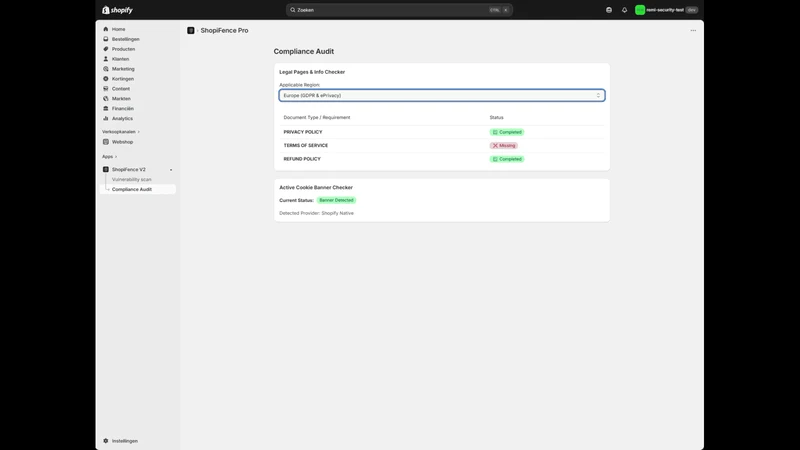Open the Applicable Region dropdown
Image resolution: width=800 pixels, height=450 pixels.
(x=442, y=95)
